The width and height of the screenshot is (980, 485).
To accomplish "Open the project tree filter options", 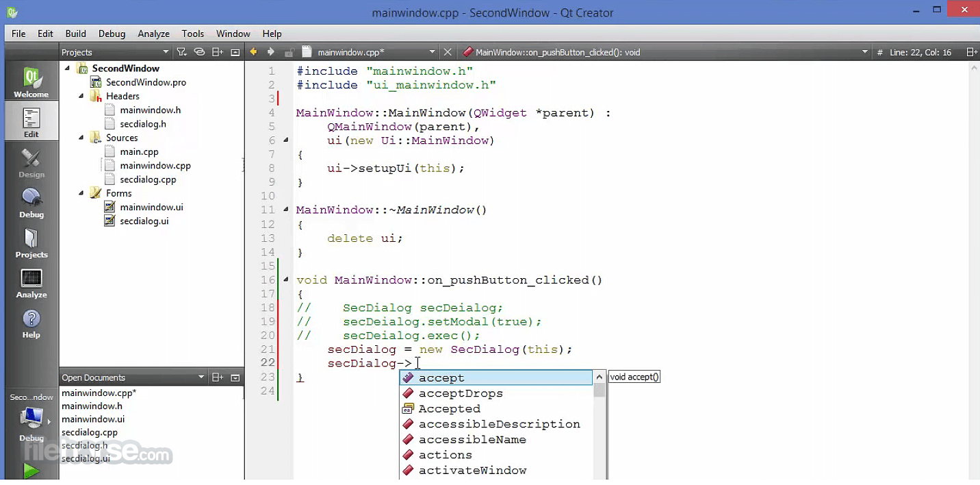I will click(x=181, y=52).
